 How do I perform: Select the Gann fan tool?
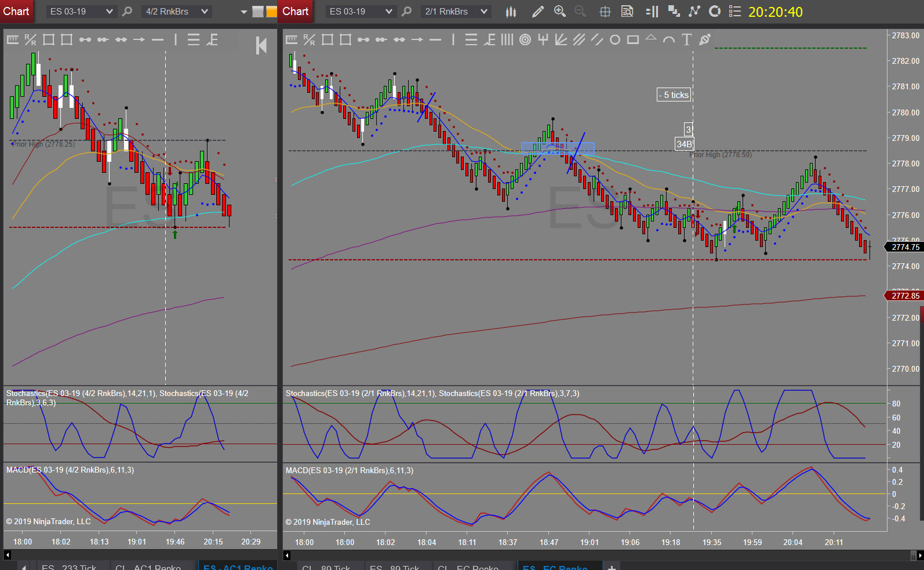point(561,39)
